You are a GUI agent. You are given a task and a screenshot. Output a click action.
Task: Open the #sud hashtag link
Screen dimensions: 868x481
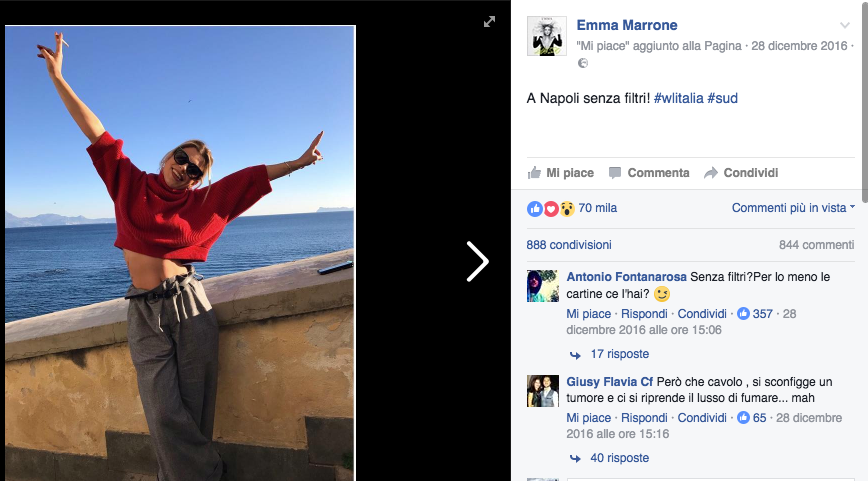[722, 98]
